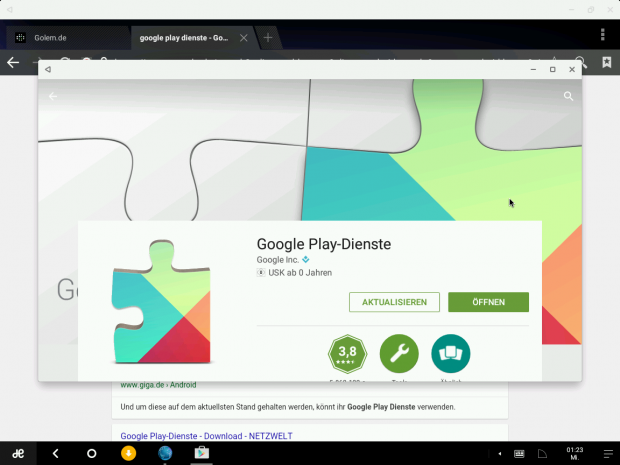Click the browser back arrow

pos(13,62)
